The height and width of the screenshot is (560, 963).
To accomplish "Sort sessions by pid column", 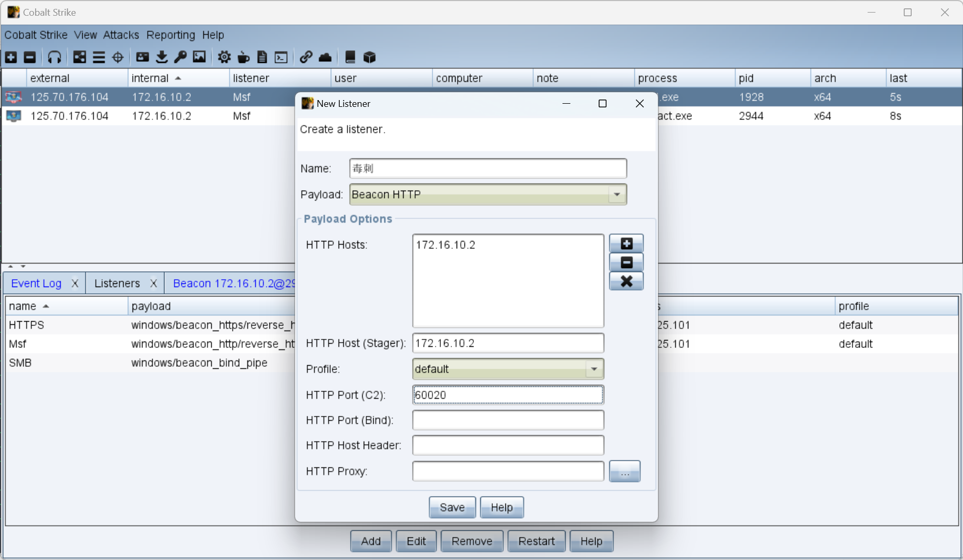I will pos(773,78).
